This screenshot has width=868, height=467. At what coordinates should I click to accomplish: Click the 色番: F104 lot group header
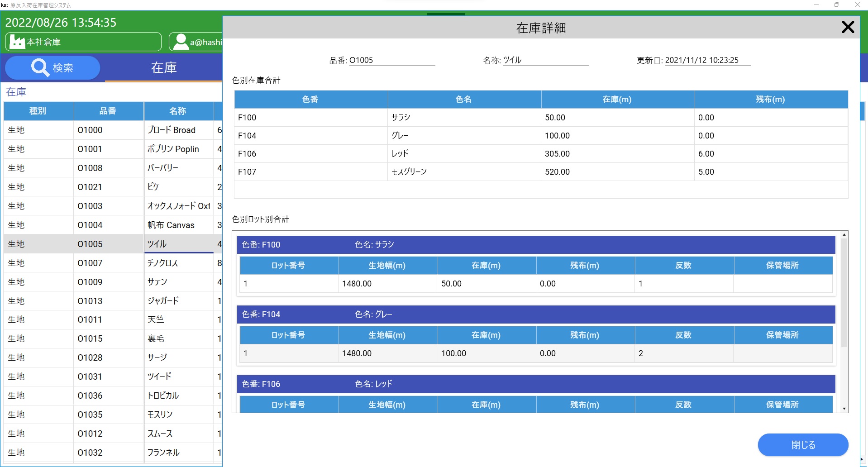pyautogui.click(x=536, y=315)
